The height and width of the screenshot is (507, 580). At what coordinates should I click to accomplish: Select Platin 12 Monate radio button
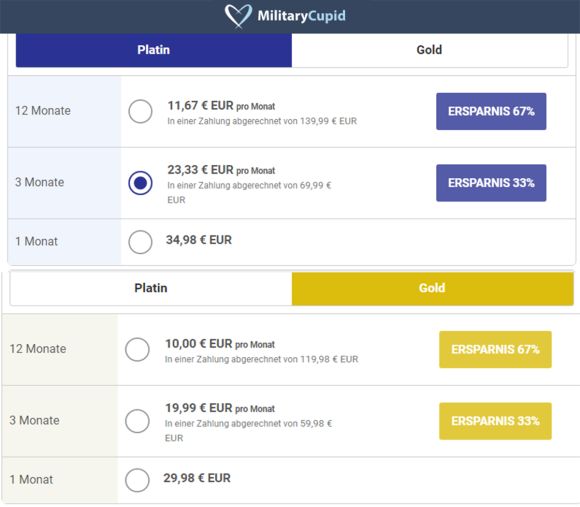140,111
